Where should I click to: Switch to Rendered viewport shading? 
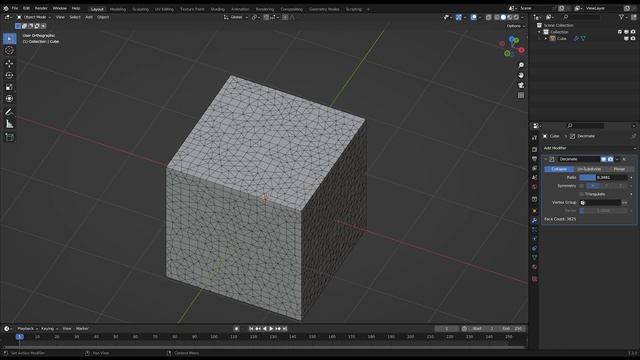[x=516, y=18]
